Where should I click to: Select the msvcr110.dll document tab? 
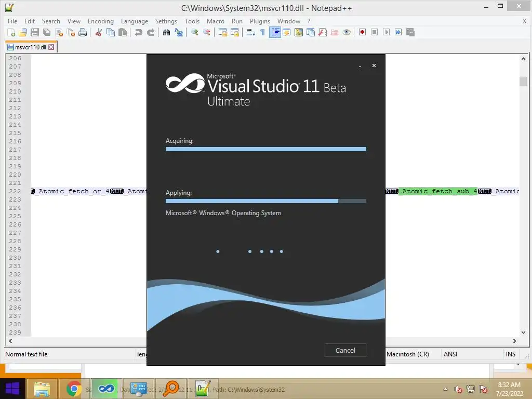(30, 47)
